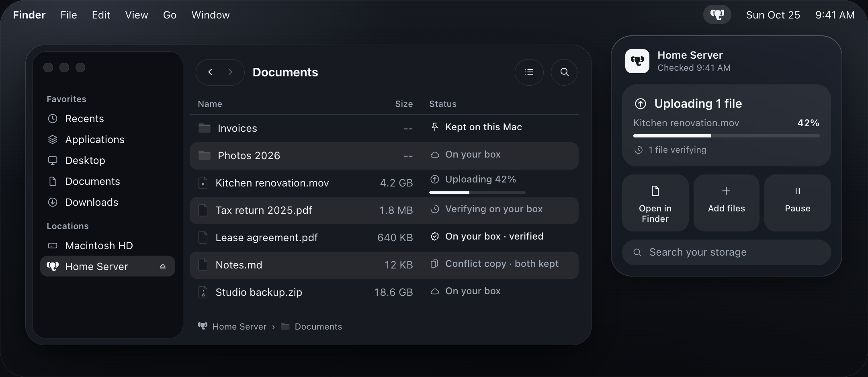Screen dimensions: 868x377
Task: Click the pin icon beside Kept on this Mac
Action: coord(434,127)
